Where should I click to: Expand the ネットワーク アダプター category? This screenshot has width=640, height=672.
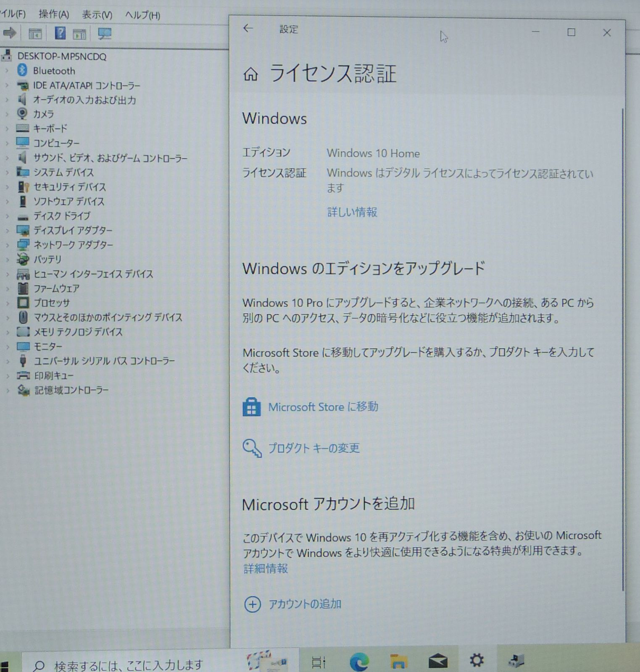(7, 245)
